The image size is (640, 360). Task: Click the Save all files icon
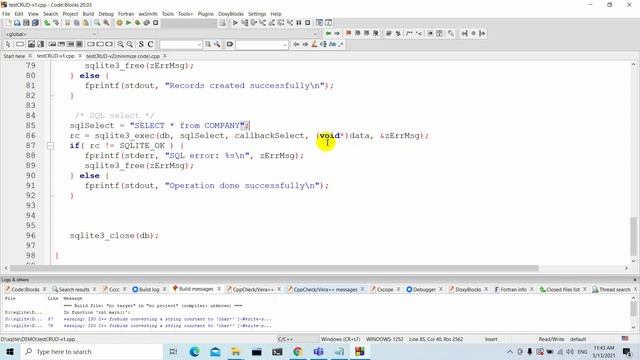pyautogui.click(x=36, y=23)
